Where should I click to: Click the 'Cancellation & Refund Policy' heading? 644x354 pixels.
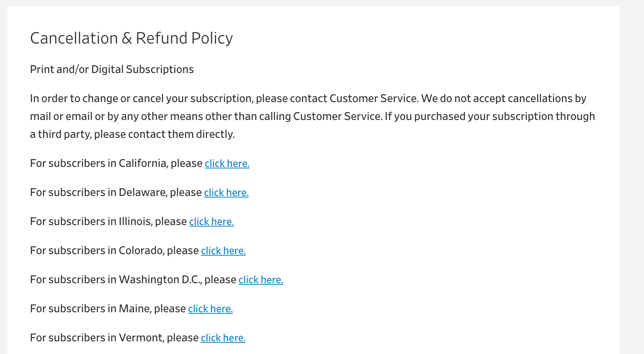coord(131,38)
